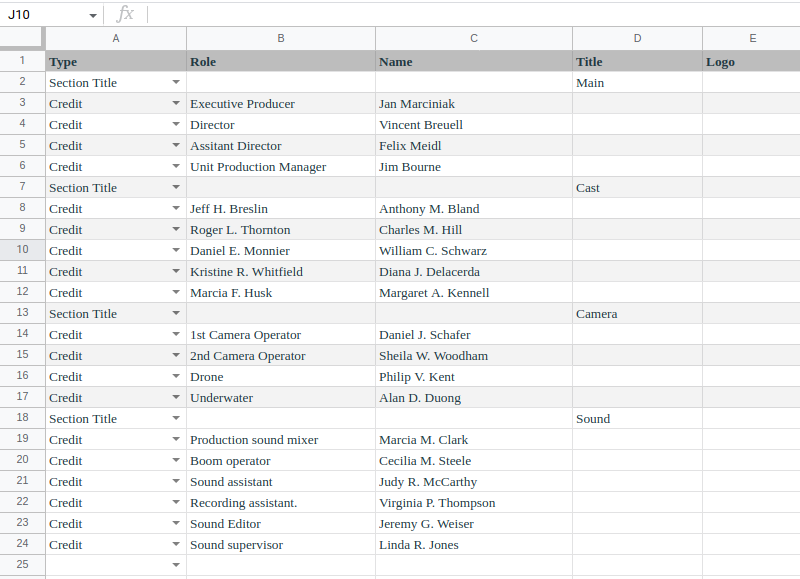This screenshot has height=579, width=800.
Task: Select column D header
Action: pyautogui.click(x=637, y=38)
